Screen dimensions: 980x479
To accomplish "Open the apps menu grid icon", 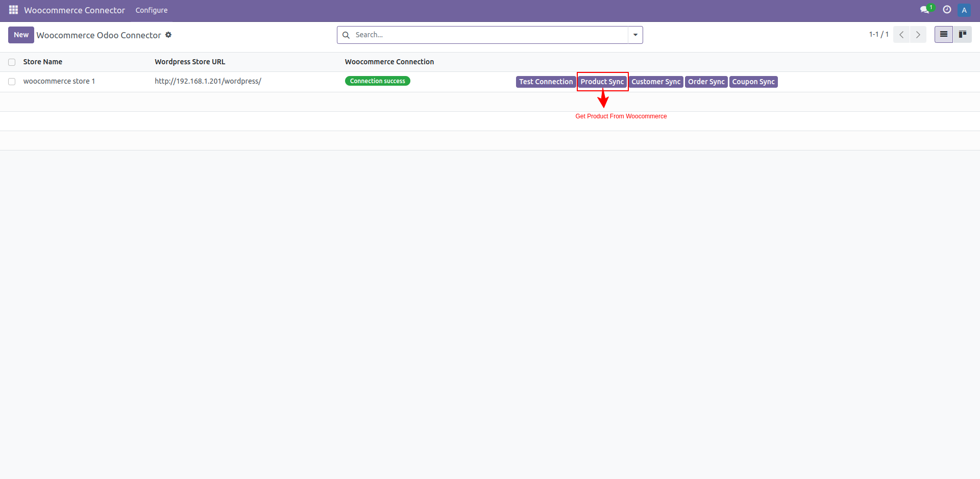I will pos(13,10).
